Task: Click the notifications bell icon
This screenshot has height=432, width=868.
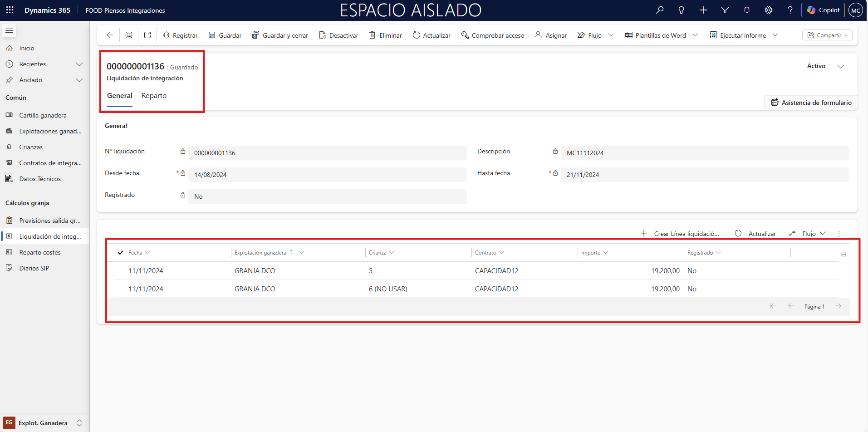Action: coord(747,10)
